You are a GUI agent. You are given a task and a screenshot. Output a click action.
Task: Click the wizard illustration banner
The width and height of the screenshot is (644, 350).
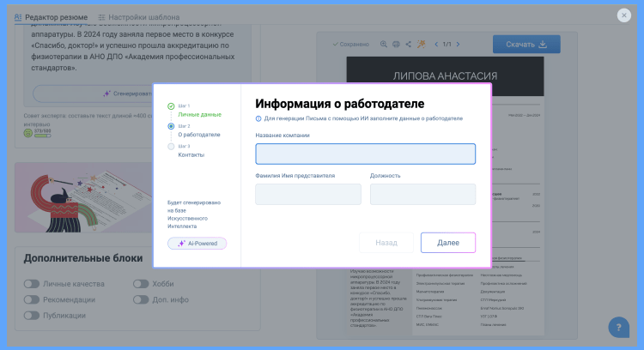click(x=84, y=197)
